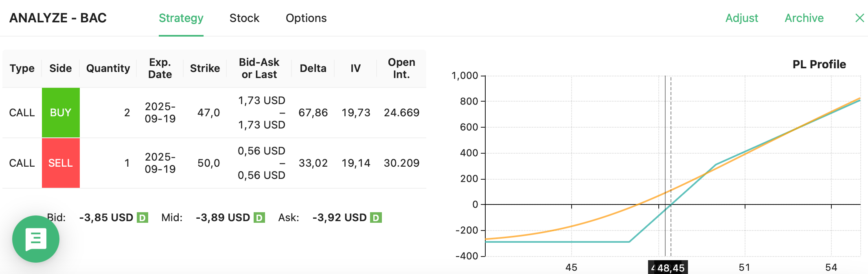The height and width of the screenshot is (274, 868).
Task: Click the Archive link
Action: (x=803, y=18)
